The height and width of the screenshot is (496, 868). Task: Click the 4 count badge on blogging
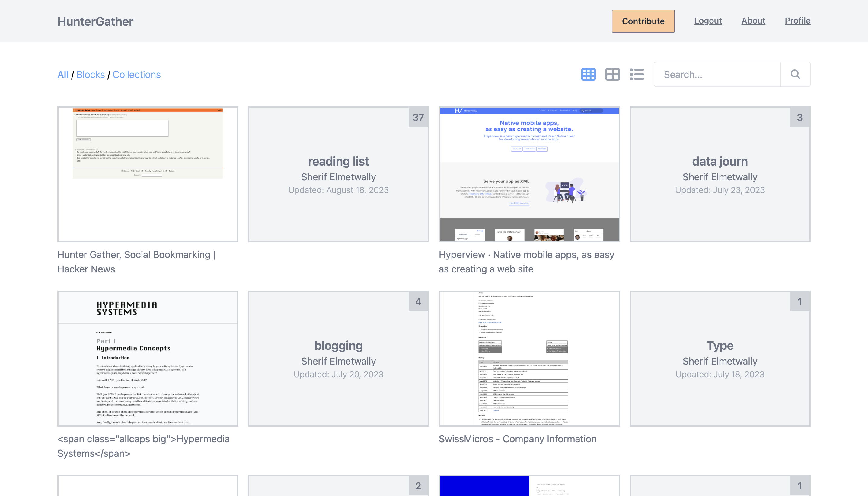(x=418, y=301)
